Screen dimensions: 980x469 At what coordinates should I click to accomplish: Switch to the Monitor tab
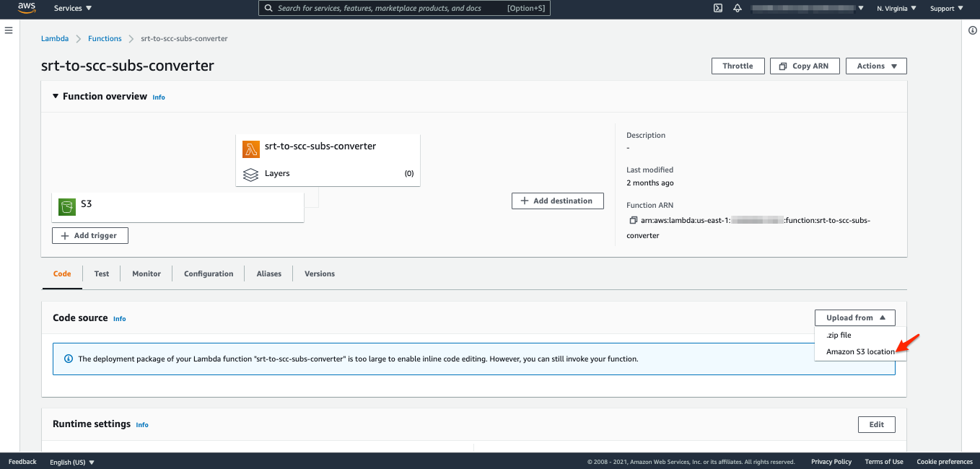(x=146, y=273)
